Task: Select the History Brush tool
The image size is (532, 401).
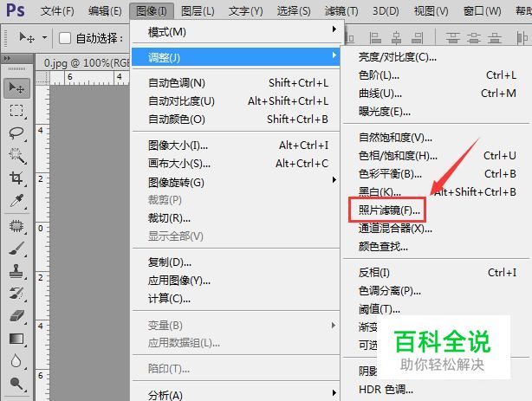Action: 16,294
